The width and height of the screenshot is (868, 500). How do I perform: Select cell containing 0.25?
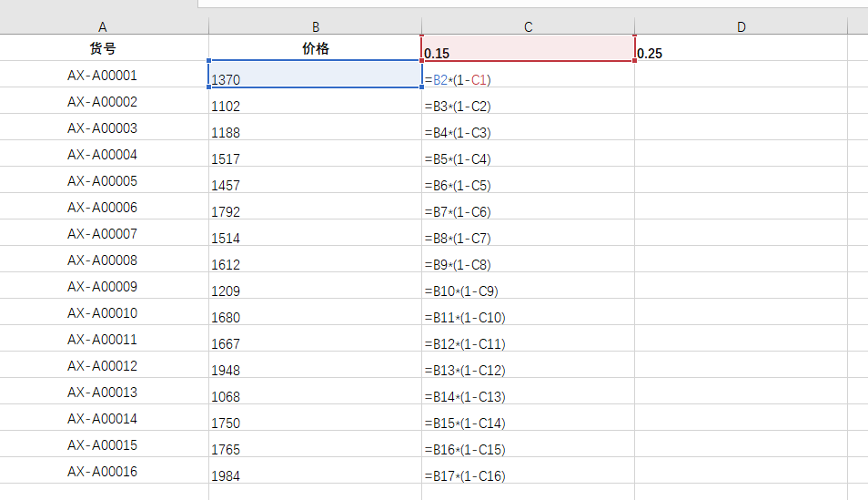(742, 48)
